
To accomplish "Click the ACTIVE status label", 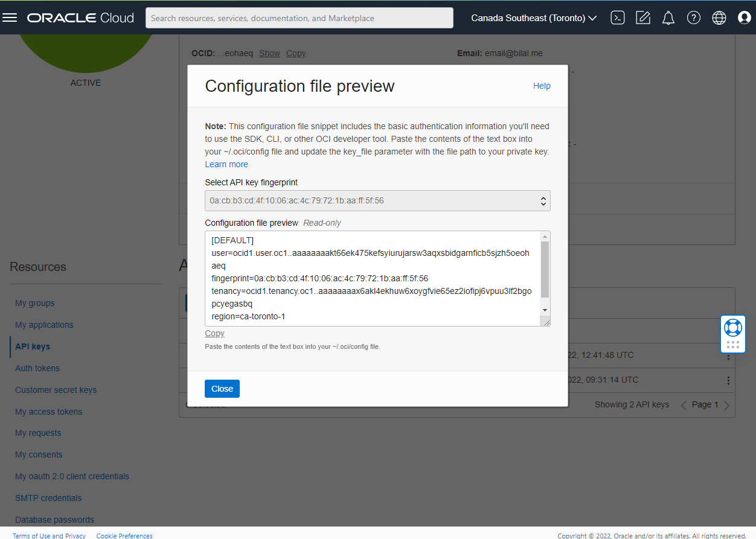I will (86, 83).
